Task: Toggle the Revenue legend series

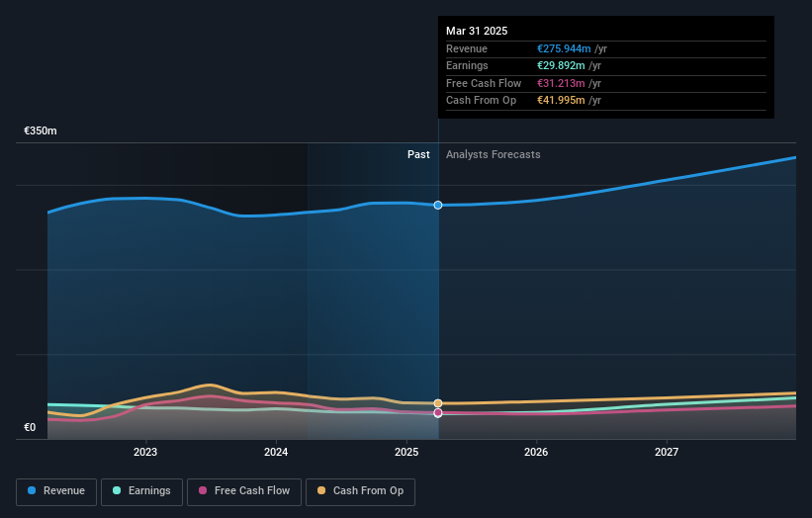Action: point(56,491)
